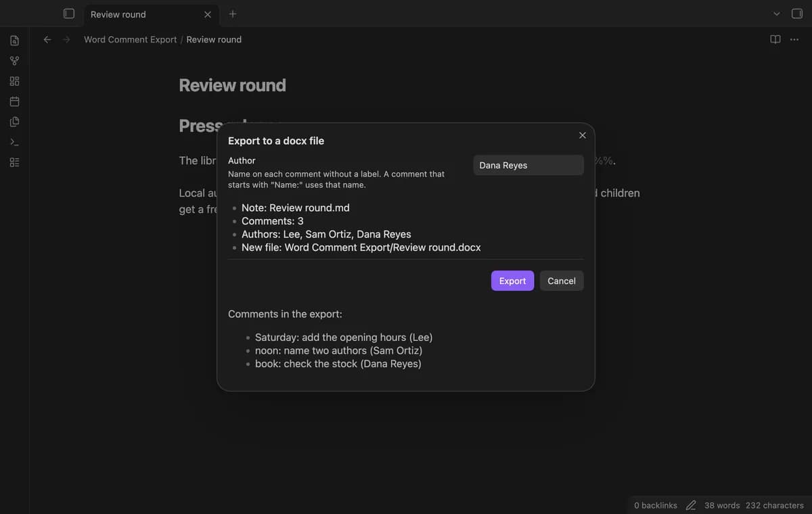Image resolution: width=812 pixels, height=514 pixels.
Task: Click the 'book: check the stock' comment
Action: [x=338, y=364]
